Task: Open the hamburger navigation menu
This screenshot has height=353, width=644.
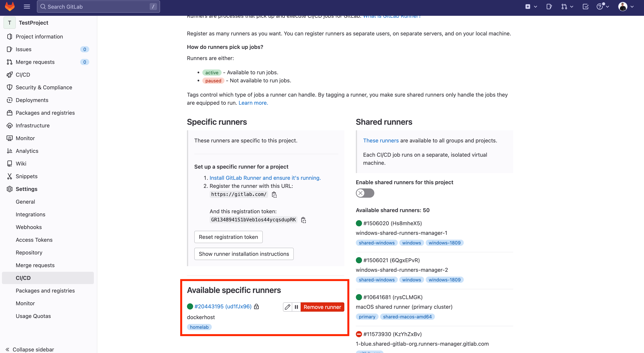Action: click(x=27, y=7)
